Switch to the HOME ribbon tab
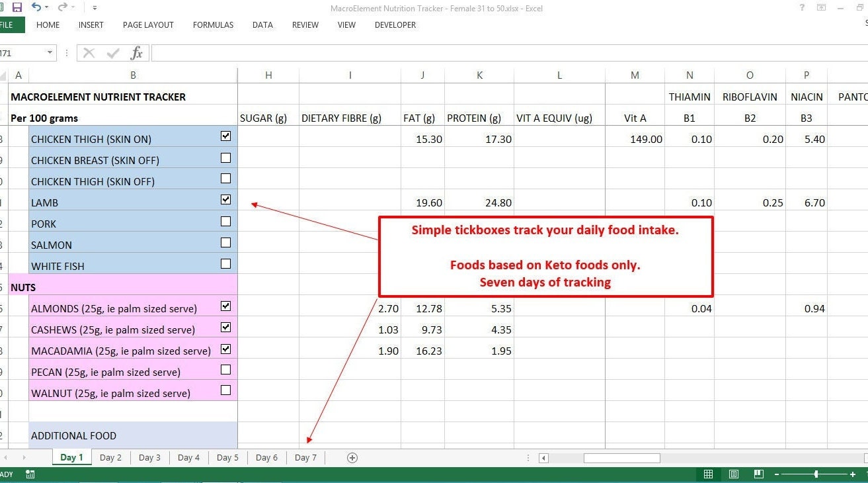 tap(48, 25)
